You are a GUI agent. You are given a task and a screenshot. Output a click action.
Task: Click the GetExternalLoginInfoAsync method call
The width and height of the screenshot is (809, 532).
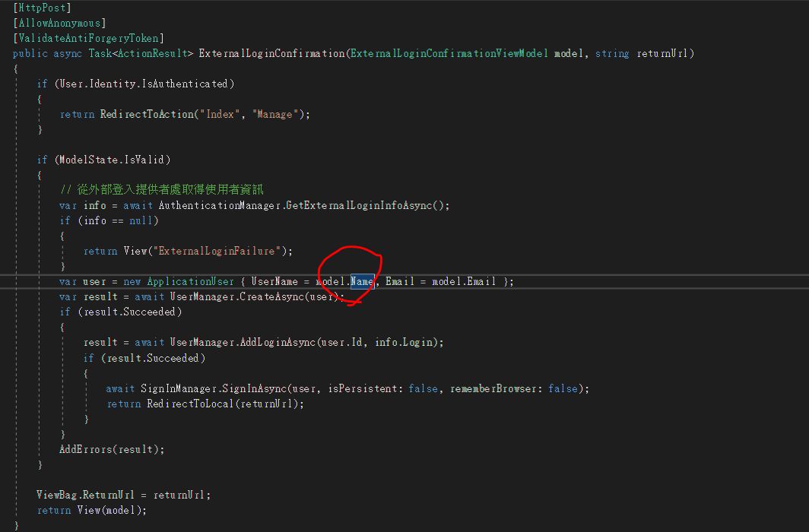(x=363, y=205)
